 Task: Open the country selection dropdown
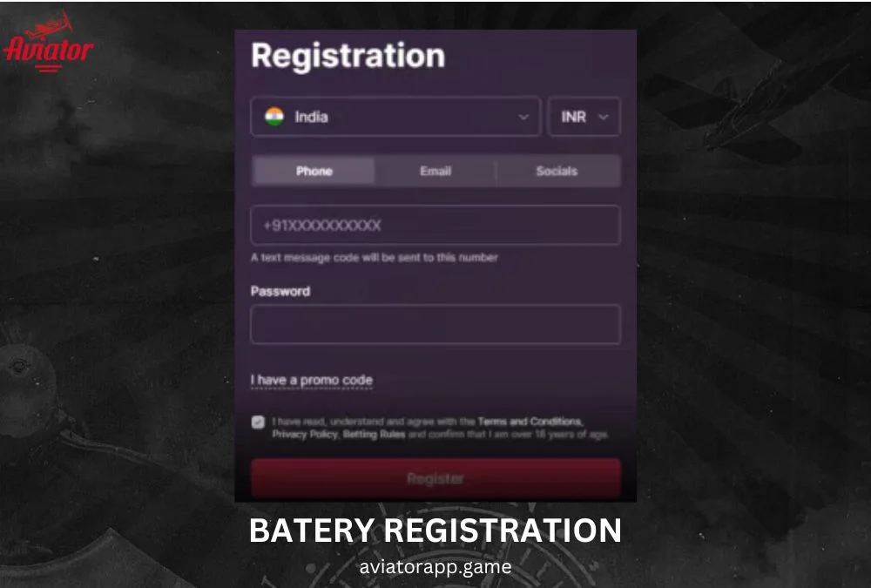[x=396, y=117]
